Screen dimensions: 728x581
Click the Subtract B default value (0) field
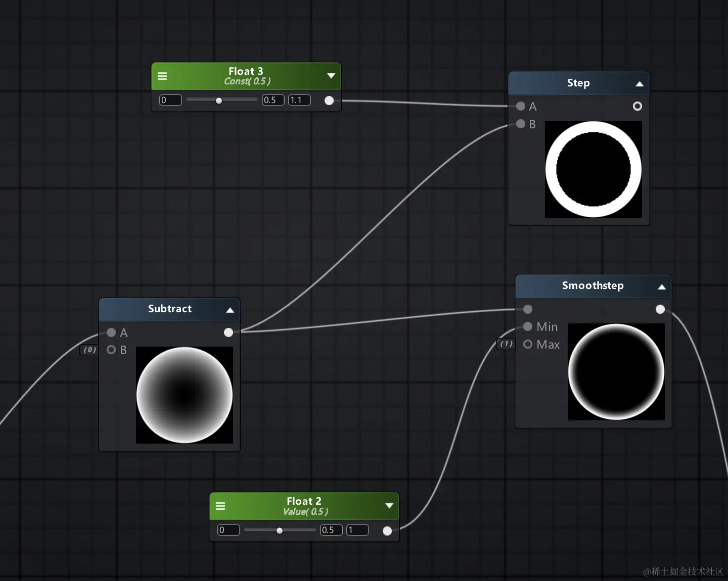(x=89, y=350)
